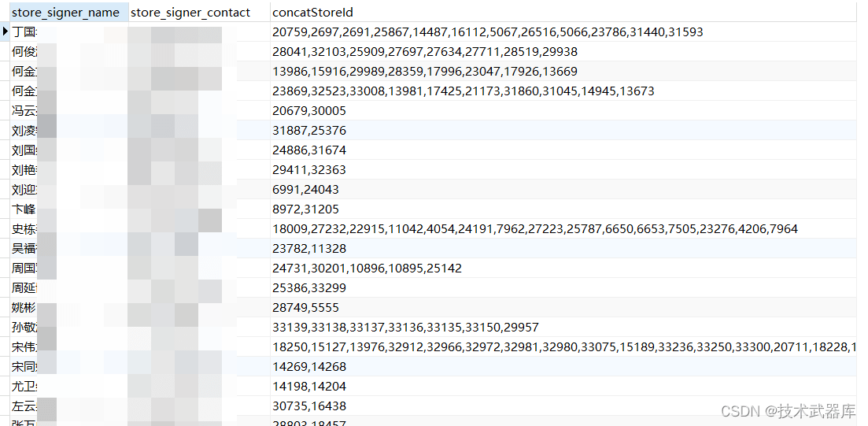Click the signer name 姚彬
The image size is (868, 426).
(x=24, y=307)
